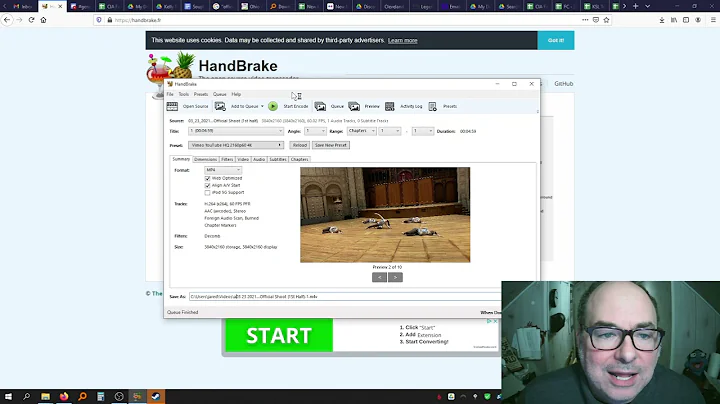
Task: Expand the Add to Queue arrow
Action: [262, 106]
